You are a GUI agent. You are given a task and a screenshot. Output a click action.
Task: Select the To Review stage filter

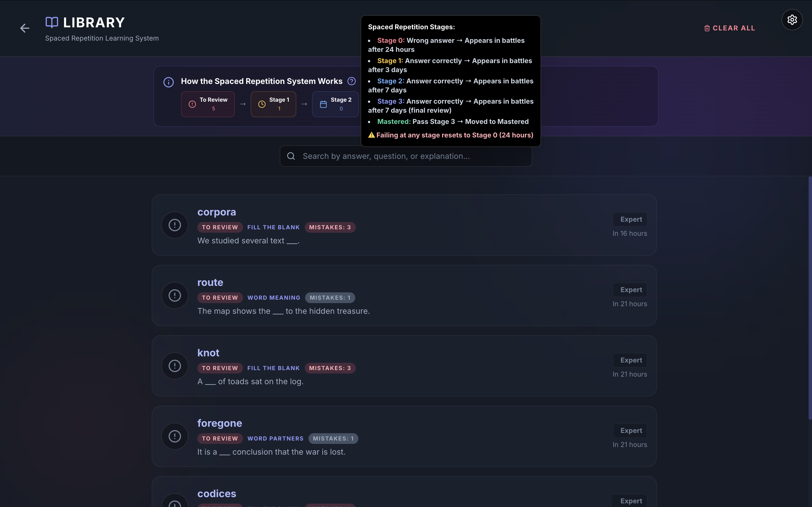[x=208, y=104]
